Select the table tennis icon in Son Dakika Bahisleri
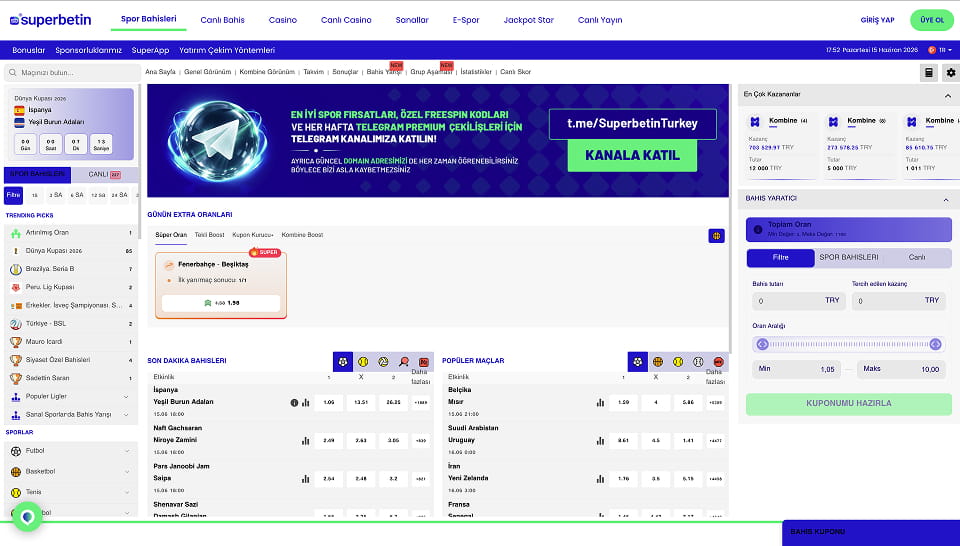The height and width of the screenshot is (546, 960). click(x=403, y=362)
